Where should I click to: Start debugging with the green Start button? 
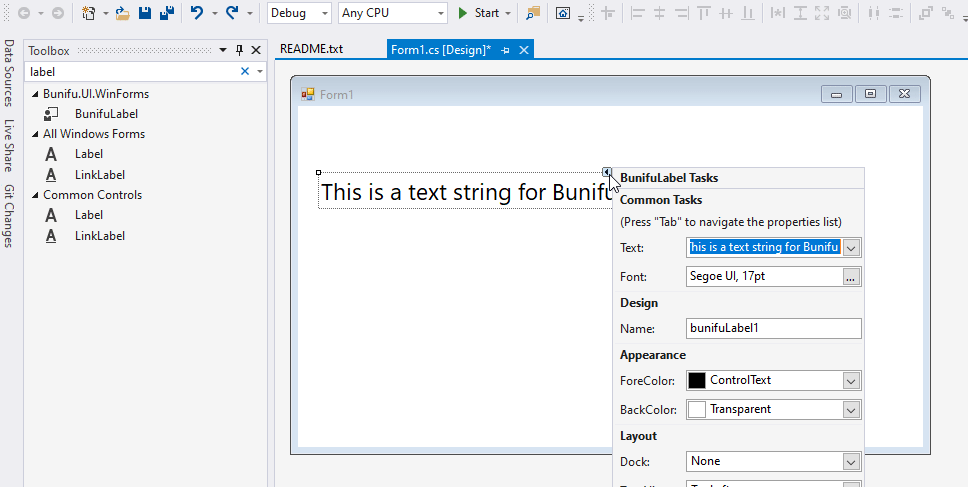coord(479,13)
